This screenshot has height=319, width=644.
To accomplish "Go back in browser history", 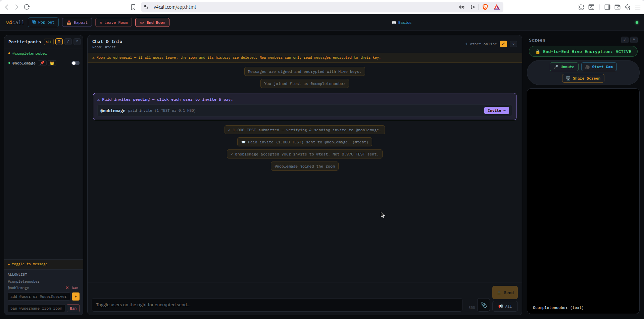I will (x=7, y=7).
